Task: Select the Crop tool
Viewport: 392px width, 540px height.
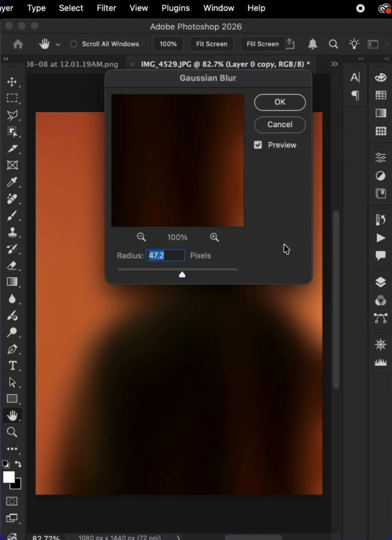Action: [x=12, y=149]
